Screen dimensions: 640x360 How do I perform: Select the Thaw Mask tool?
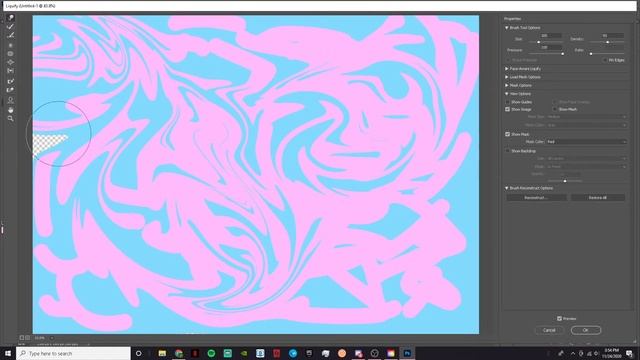pos(10,90)
